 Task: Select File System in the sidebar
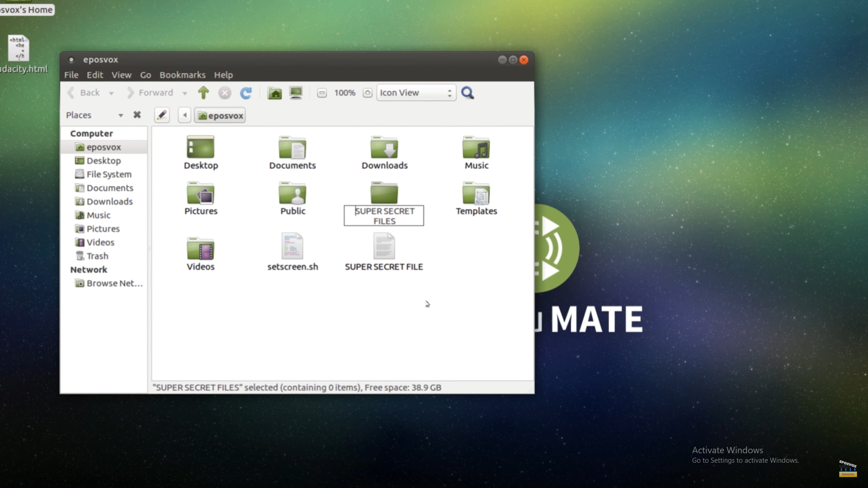(104, 174)
